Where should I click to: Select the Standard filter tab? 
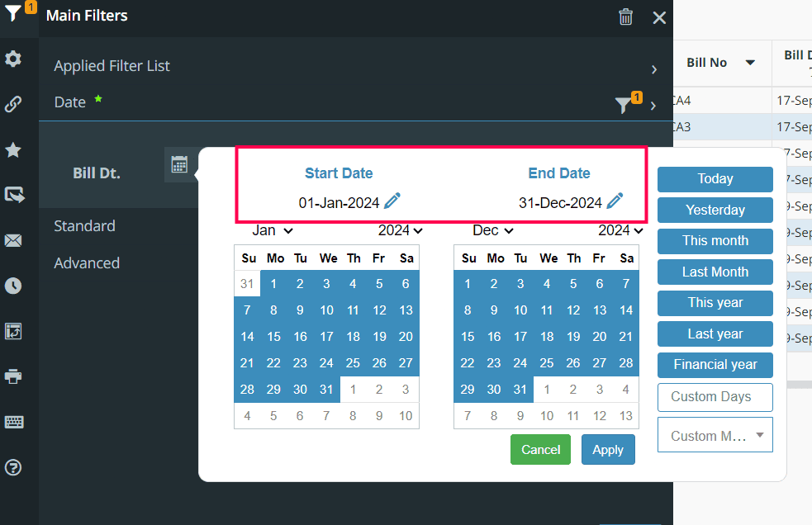coord(84,226)
